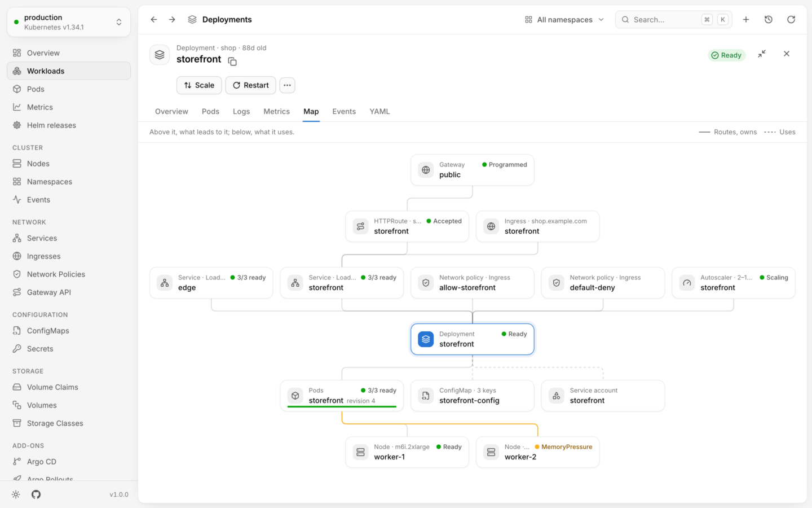Click the refresh icon in top bar
This screenshot has width=812, height=508.
point(791,20)
